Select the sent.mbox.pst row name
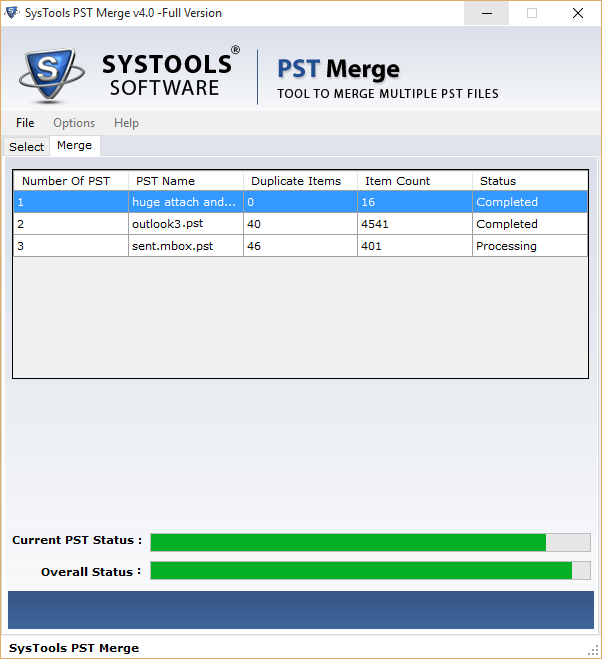The image size is (602, 659). click(x=186, y=245)
